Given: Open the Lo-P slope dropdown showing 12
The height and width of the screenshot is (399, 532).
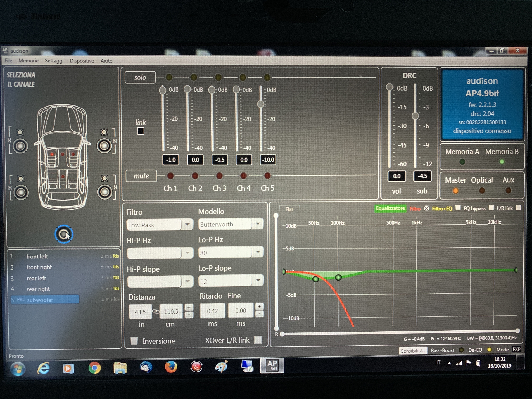Looking at the screenshot, I should click(x=231, y=281).
